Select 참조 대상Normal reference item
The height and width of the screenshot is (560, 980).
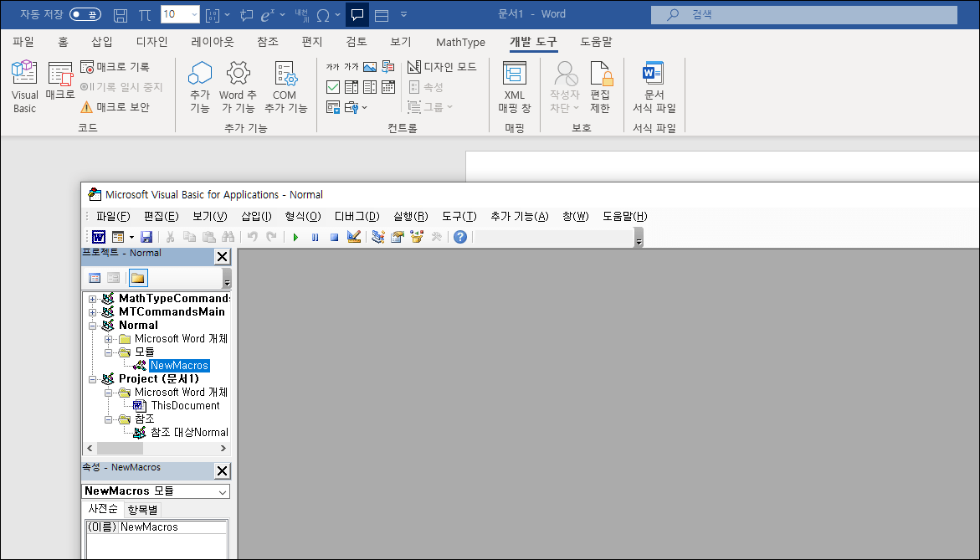[x=189, y=433]
